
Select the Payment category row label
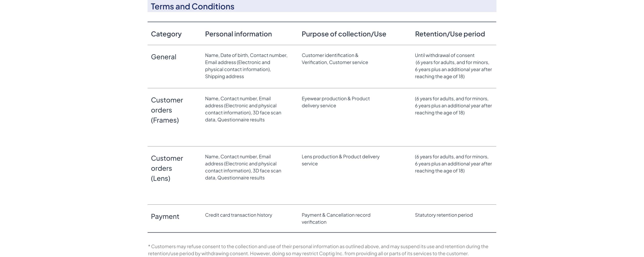165,216
